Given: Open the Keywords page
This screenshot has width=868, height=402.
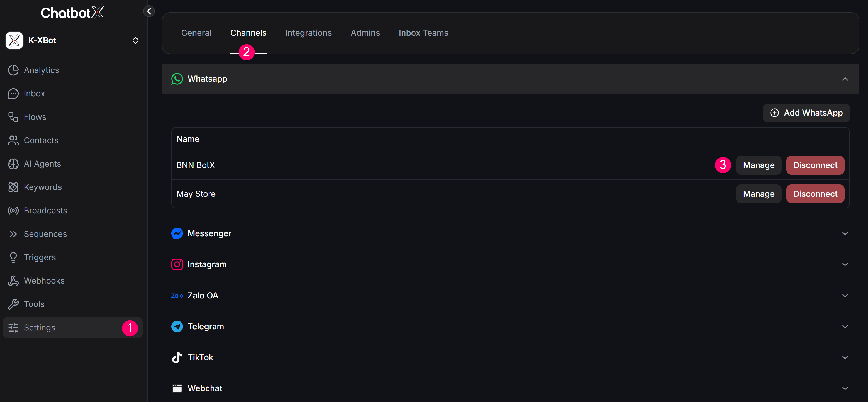Looking at the screenshot, I should click(x=73, y=187).
